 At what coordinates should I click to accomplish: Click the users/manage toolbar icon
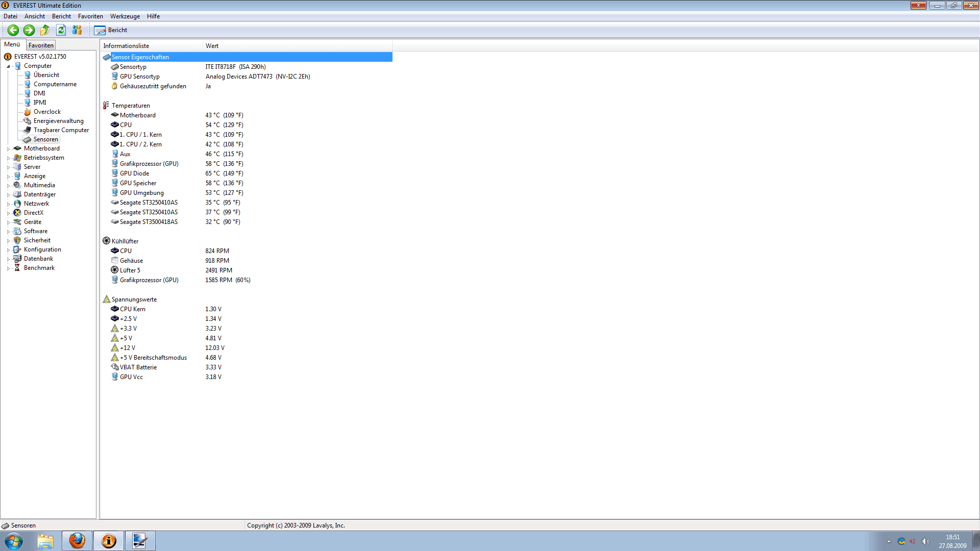pyautogui.click(x=77, y=30)
